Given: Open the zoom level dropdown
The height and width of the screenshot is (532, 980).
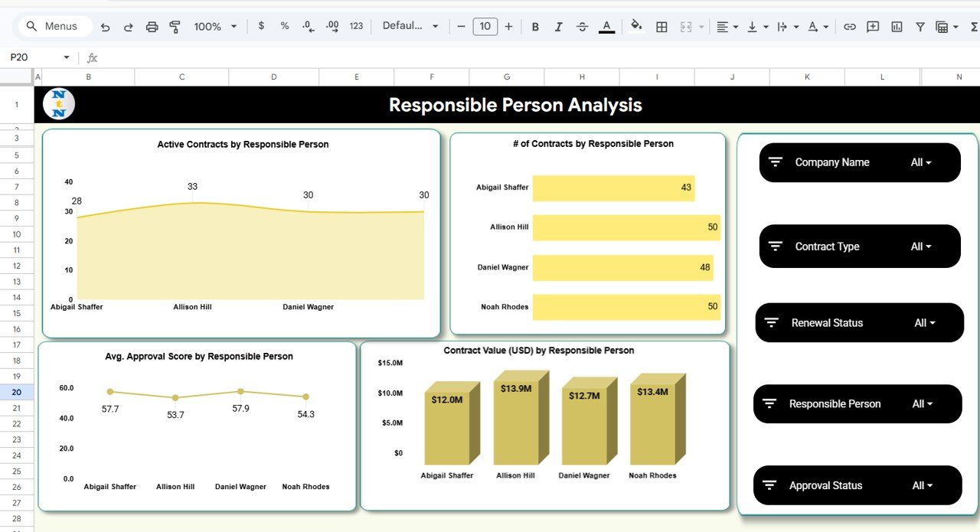Looking at the screenshot, I should point(215,26).
